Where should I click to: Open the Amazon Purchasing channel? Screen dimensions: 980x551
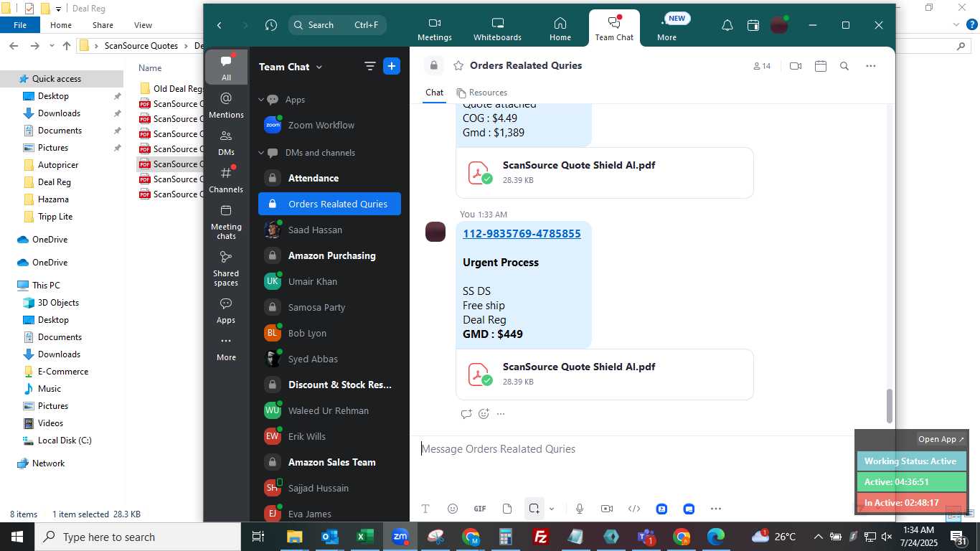click(329, 255)
